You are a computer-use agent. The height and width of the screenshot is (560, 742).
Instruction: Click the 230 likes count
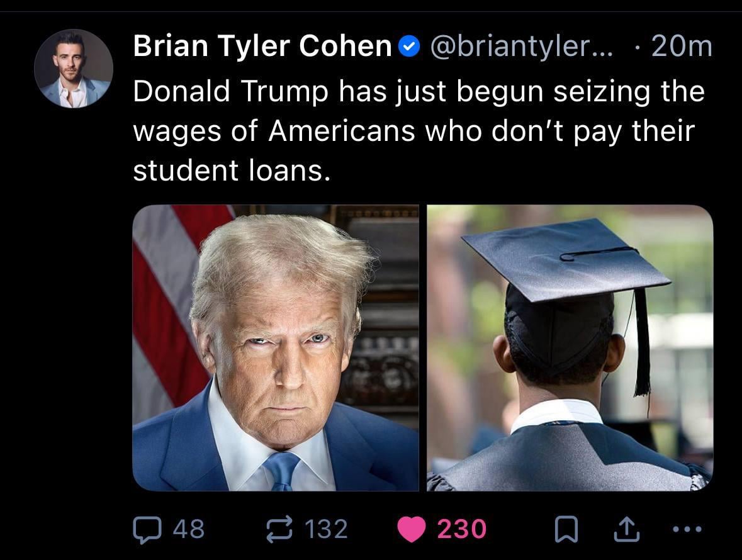pos(461,529)
